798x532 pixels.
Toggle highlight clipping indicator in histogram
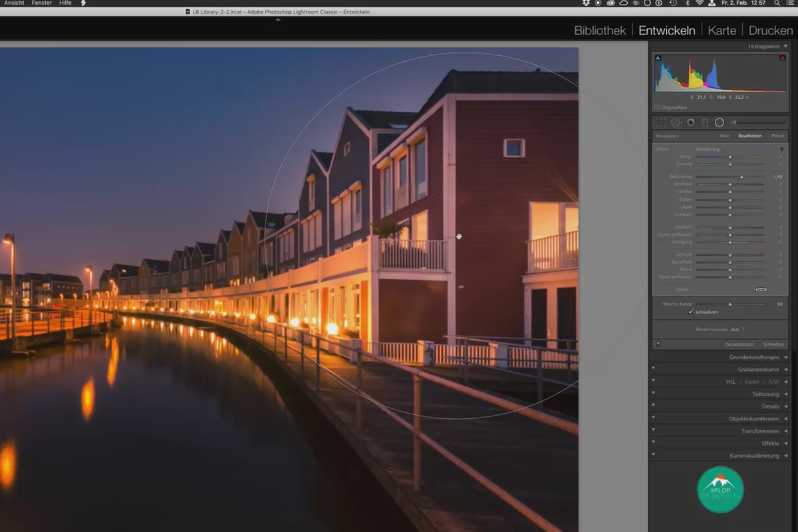click(x=782, y=58)
